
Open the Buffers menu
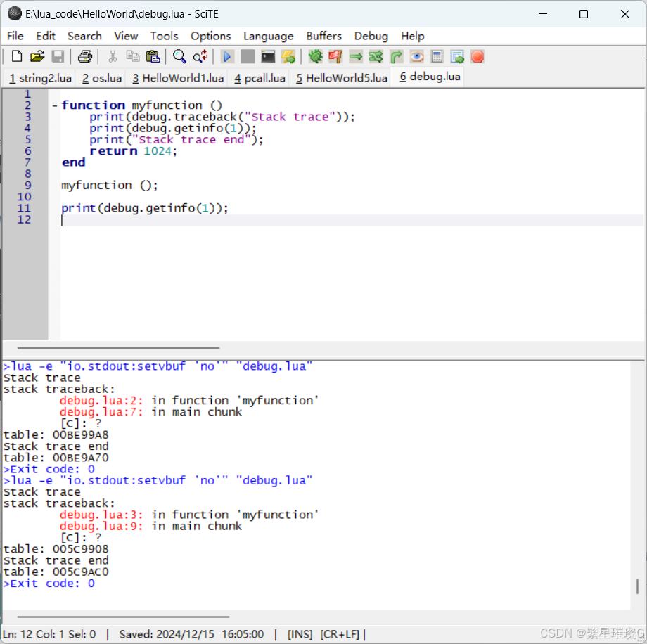[x=323, y=36]
